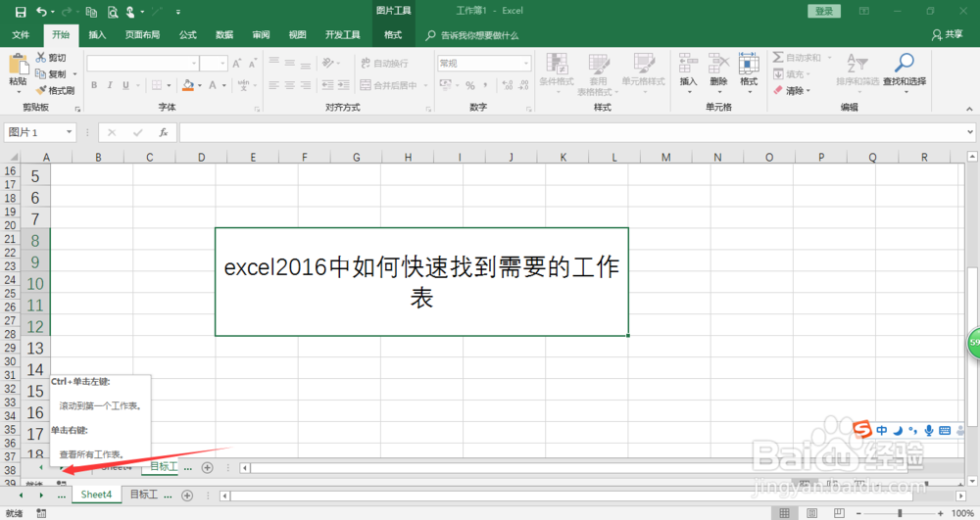This screenshot has width=980, height=520.
Task: Click the 登录 sign-in button
Action: (x=824, y=11)
